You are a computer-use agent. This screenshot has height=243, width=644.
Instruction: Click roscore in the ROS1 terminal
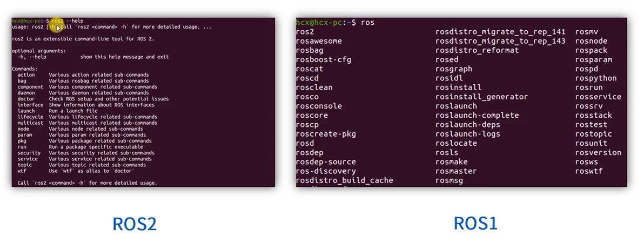pos(312,116)
